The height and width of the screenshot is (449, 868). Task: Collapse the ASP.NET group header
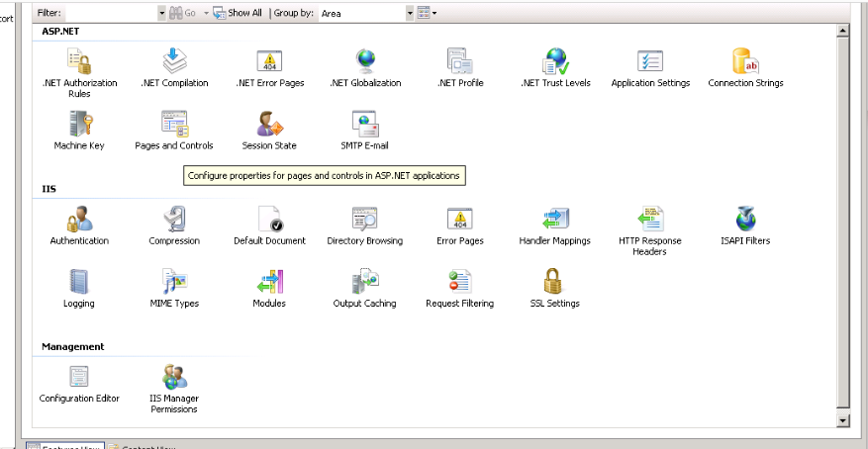click(60, 32)
